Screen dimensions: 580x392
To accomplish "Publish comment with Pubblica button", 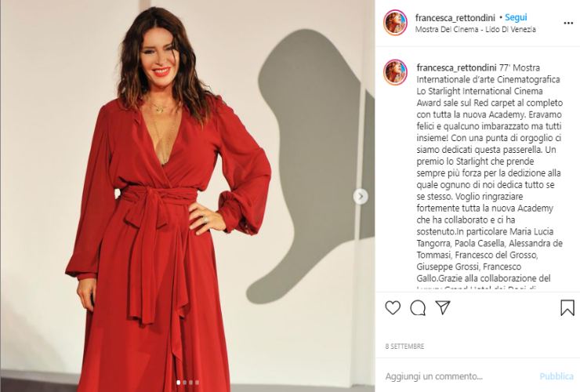I will [x=556, y=376].
